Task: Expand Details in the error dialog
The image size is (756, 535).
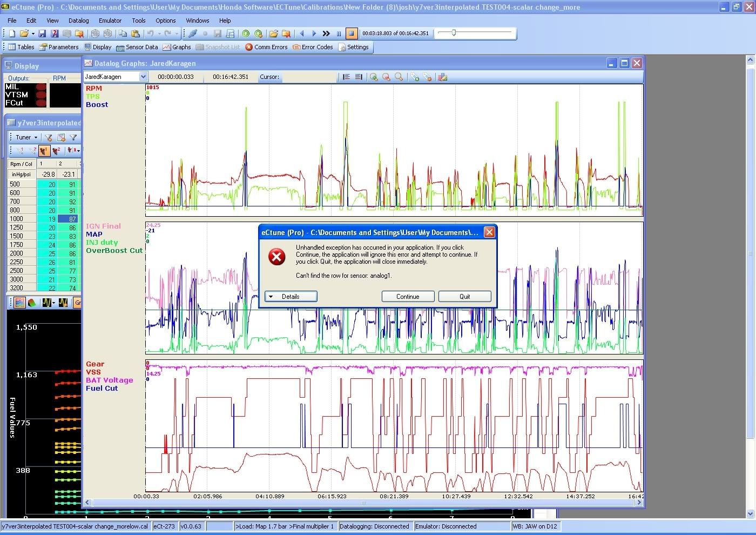Action: click(291, 296)
